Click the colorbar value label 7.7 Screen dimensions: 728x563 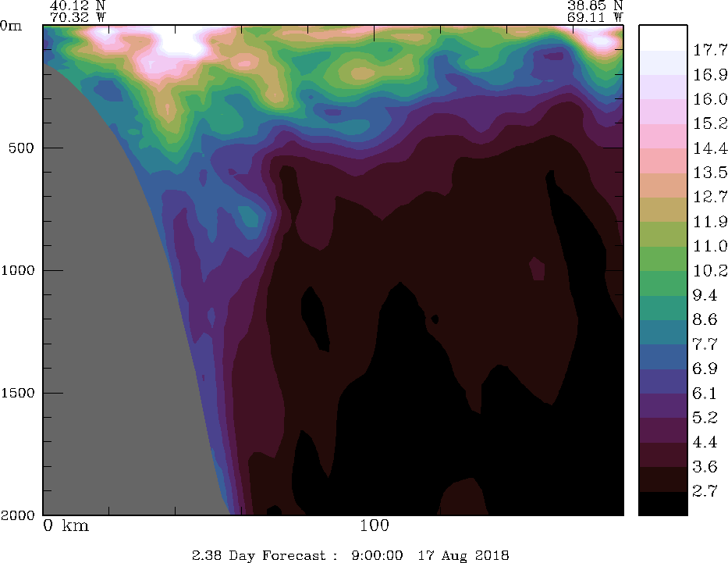pyautogui.click(x=705, y=344)
